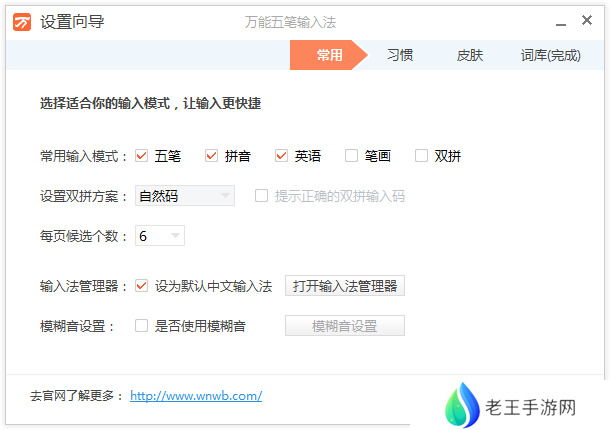
Task: Click the 去官网了解更多 label
Action: tap(76, 396)
